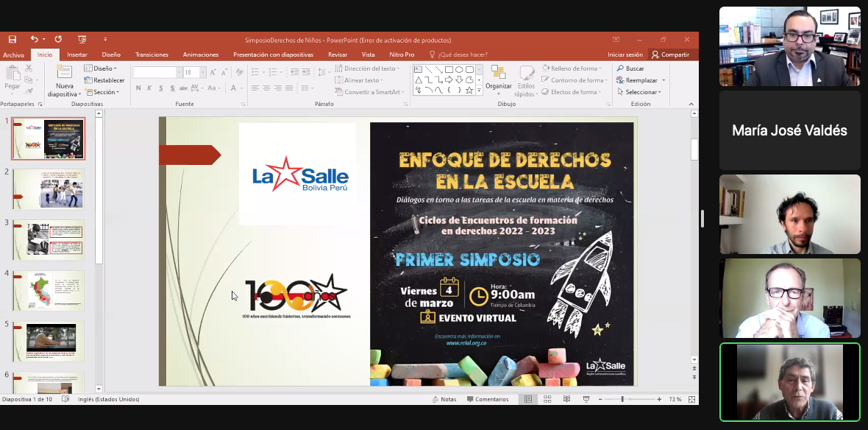
Task: Click the Copy format brush icon
Action: [x=29, y=91]
